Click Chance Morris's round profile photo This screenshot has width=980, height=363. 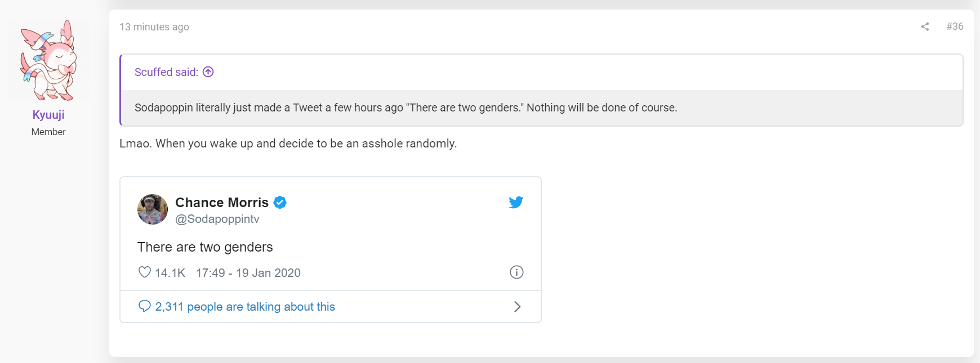(x=153, y=209)
